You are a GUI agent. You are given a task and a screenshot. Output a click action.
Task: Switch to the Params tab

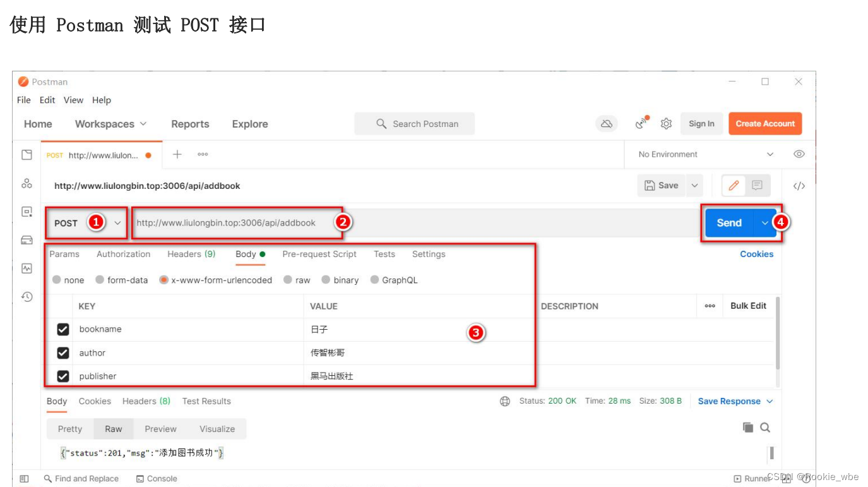[64, 254]
